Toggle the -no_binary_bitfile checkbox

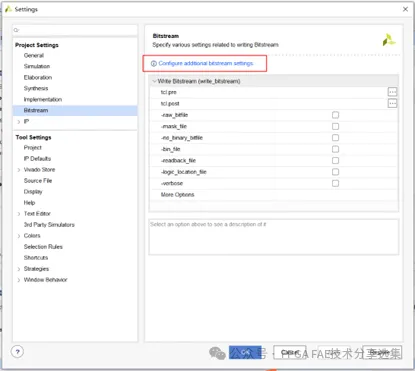click(335, 138)
